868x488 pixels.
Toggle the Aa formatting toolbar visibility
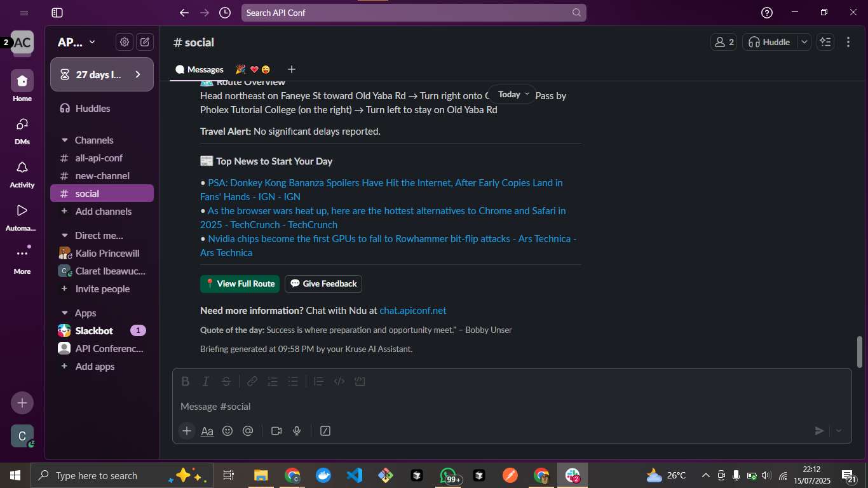coord(207,431)
